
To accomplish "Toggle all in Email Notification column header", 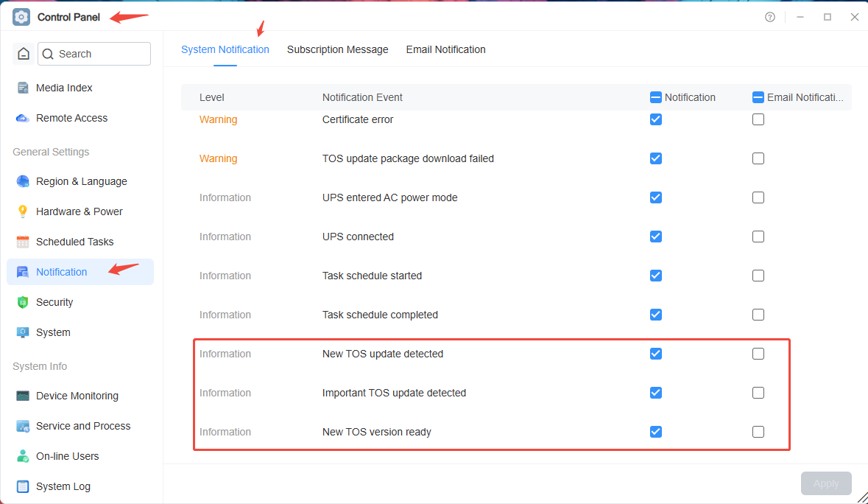I will click(x=758, y=97).
